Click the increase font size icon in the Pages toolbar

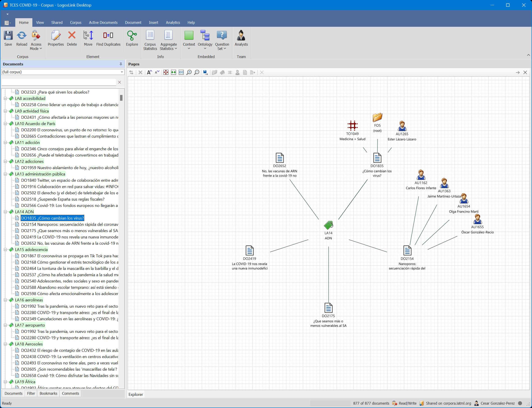[149, 72]
